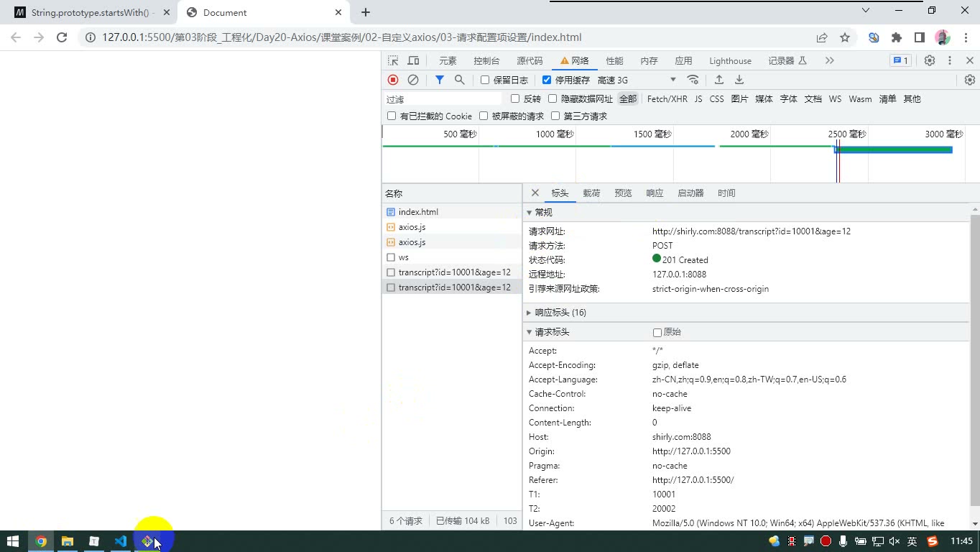Open DevTools three-dot customize menu

click(x=950, y=60)
